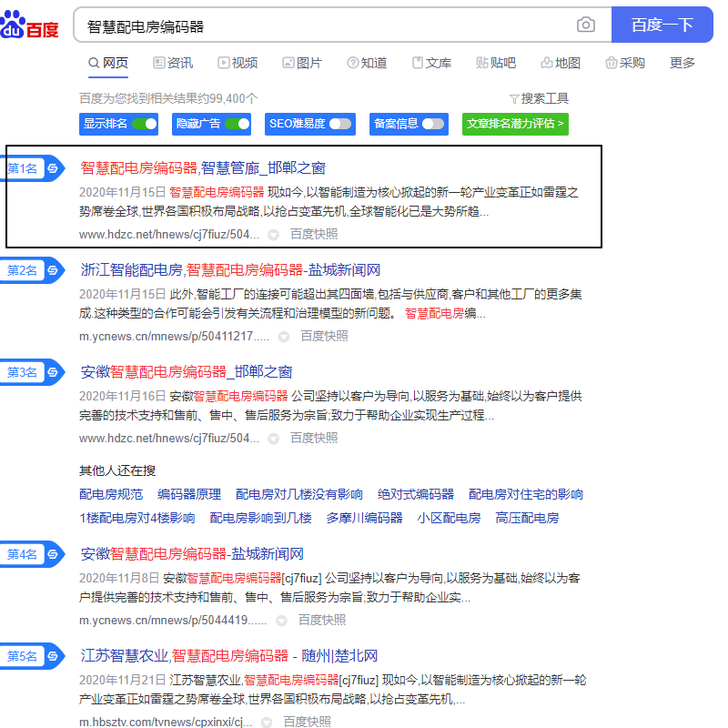Click related search 绝对式编码器

pyautogui.click(x=416, y=494)
